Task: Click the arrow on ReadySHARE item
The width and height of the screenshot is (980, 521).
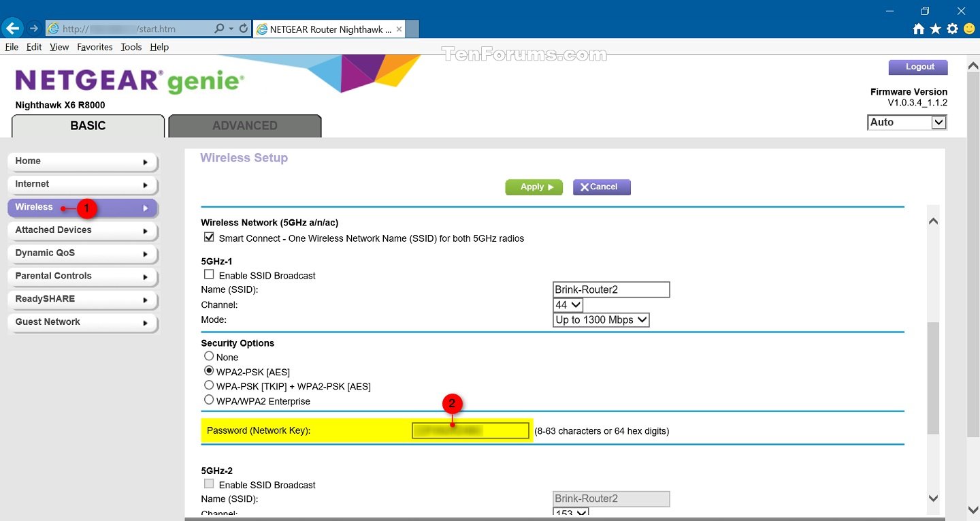Action: pyautogui.click(x=146, y=300)
